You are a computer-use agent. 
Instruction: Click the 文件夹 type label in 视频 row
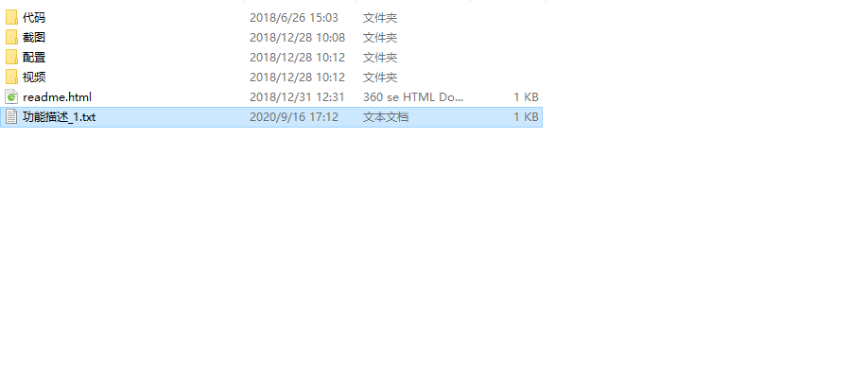[x=380, y=77]
